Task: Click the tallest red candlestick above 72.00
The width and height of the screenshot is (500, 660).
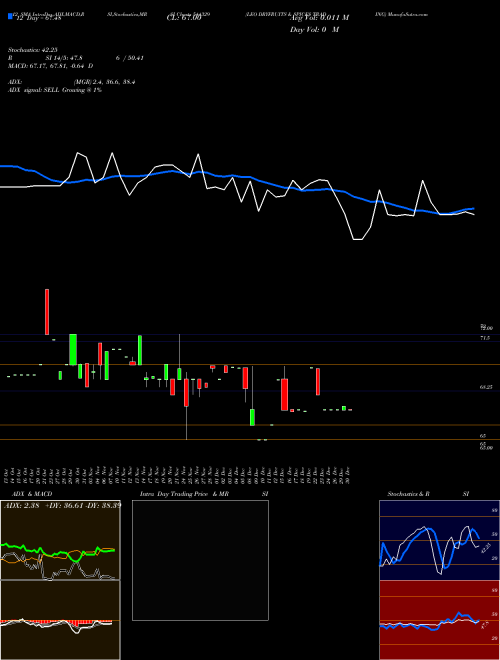Action: (x=47, y=312)
